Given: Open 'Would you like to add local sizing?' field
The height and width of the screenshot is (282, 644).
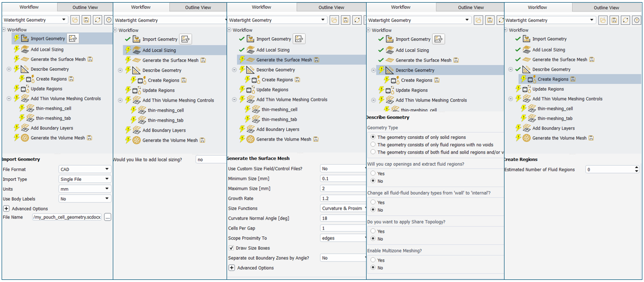Looking at the screenshot, I should 211,159.
